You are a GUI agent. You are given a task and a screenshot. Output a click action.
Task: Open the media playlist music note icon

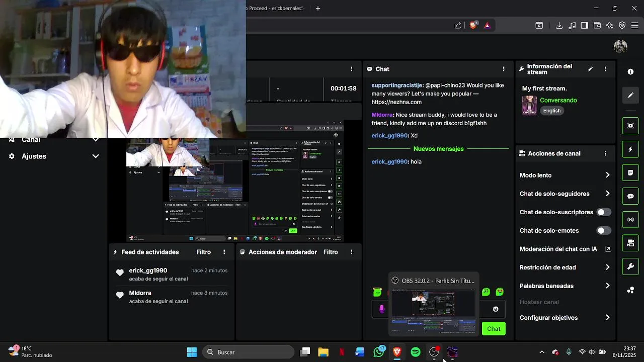(572, 25)
